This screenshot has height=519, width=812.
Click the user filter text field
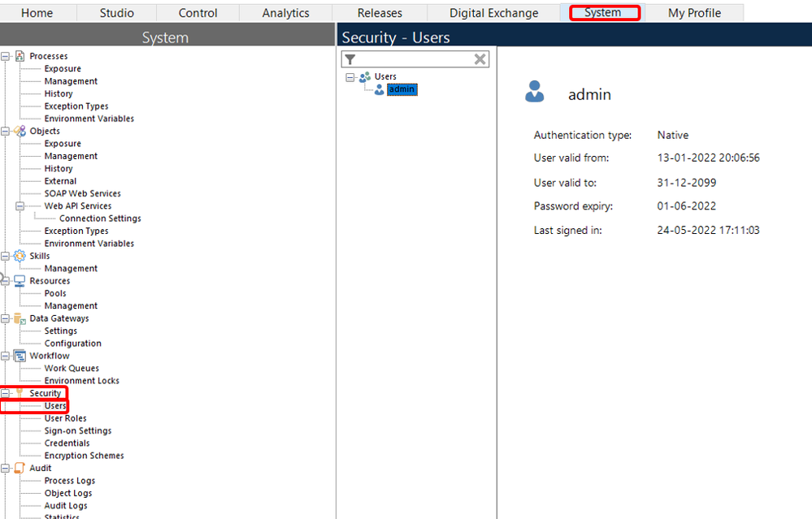[415, 59]
